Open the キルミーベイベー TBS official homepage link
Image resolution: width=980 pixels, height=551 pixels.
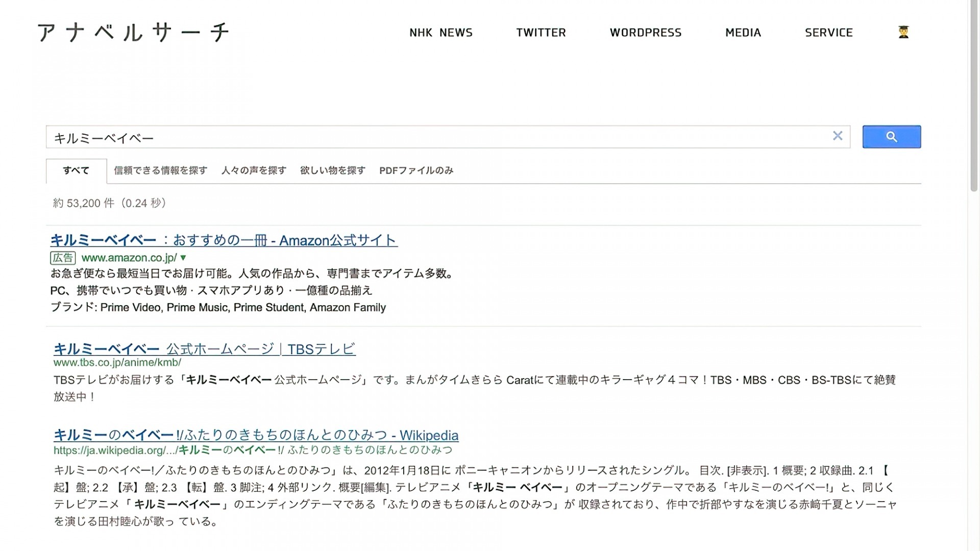click(204, 349)
